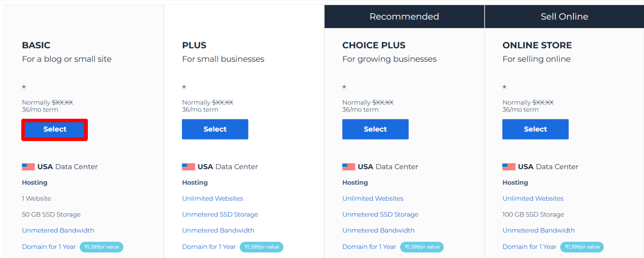Select the Online Store plan

535,129
